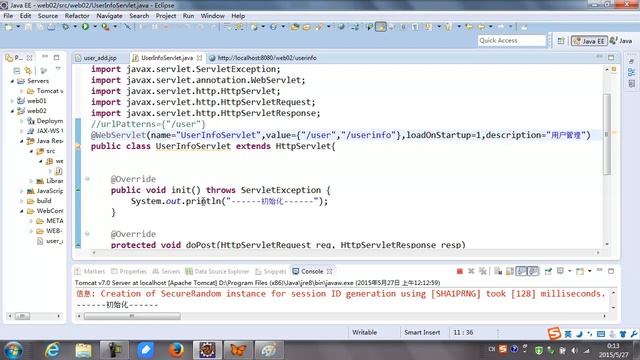This screenshot has height=360, width=640.
Task: Click the Pin Console icon
Action: tap(548, 271)
